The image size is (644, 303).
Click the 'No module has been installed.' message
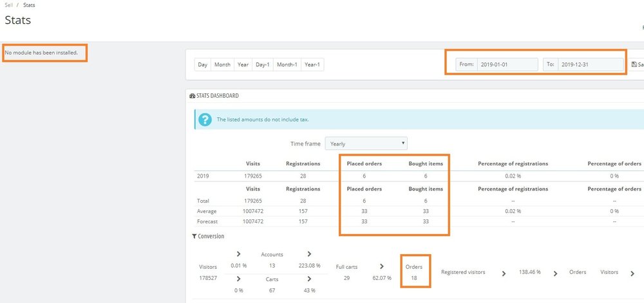41,53
